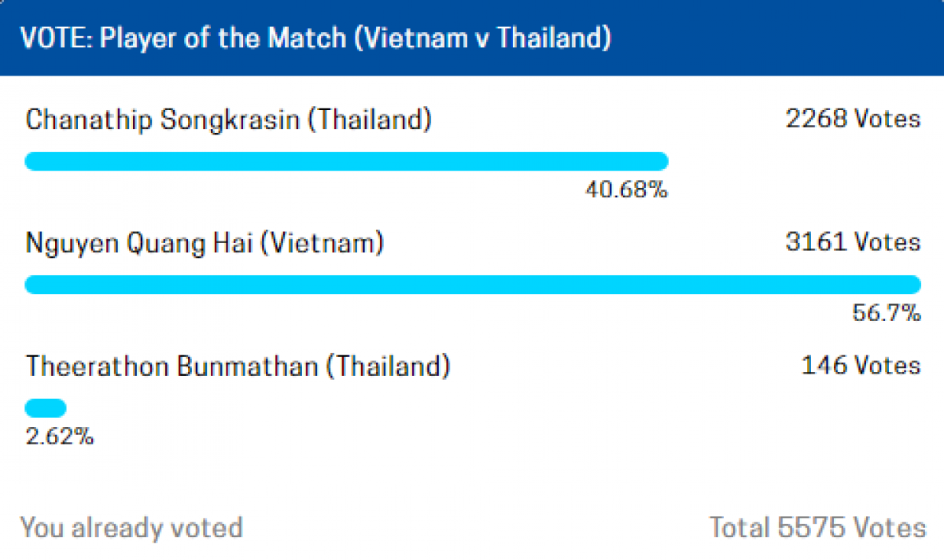Click the "Total 5575 Votes" summary
This screenshot has width=944, height=560.
[x=818, y=527]
